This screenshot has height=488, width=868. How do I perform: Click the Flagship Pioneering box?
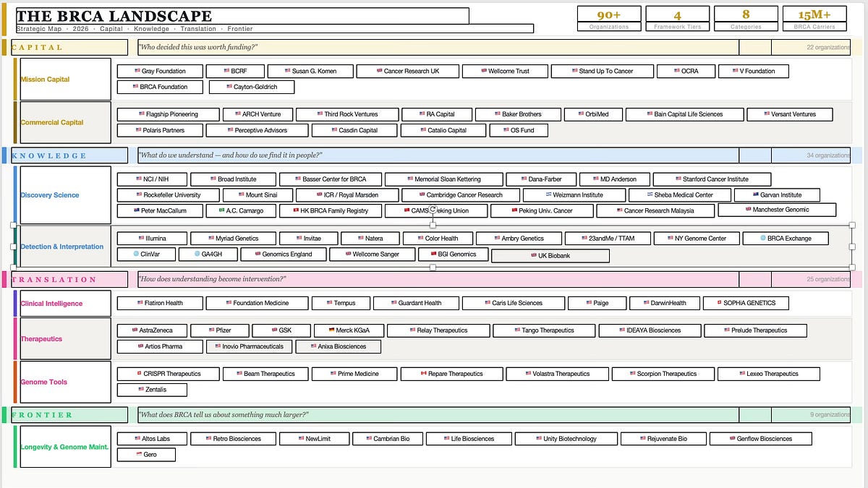(x=168, y=114)
